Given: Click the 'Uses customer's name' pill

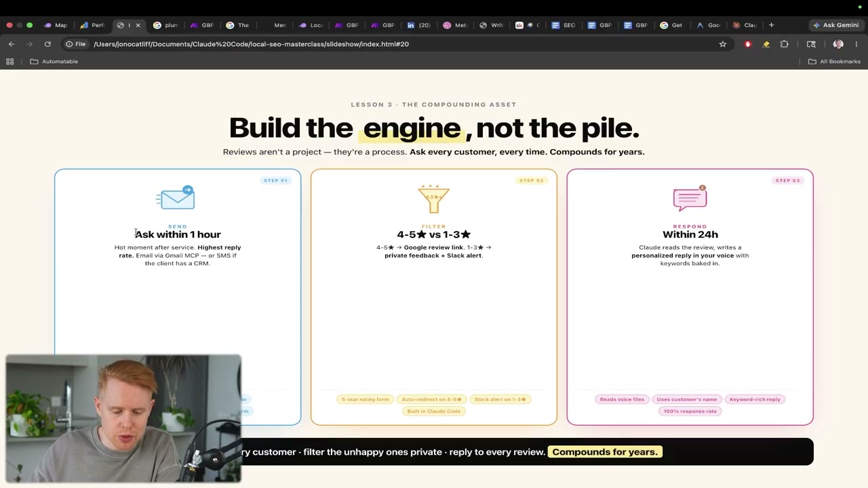Looking at the screenshot, I should tap(687, 399).
